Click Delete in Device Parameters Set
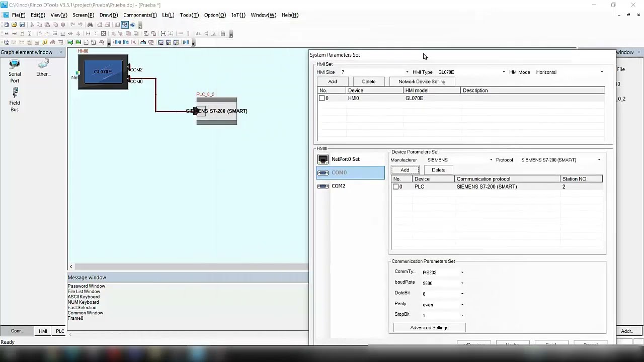Viewport: 644px width, 362px height. click(x=438, y=170)
